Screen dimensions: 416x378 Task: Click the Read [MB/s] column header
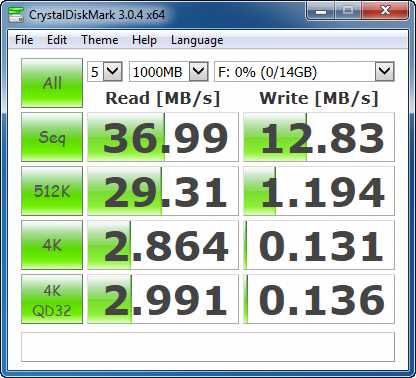[163, 99]
